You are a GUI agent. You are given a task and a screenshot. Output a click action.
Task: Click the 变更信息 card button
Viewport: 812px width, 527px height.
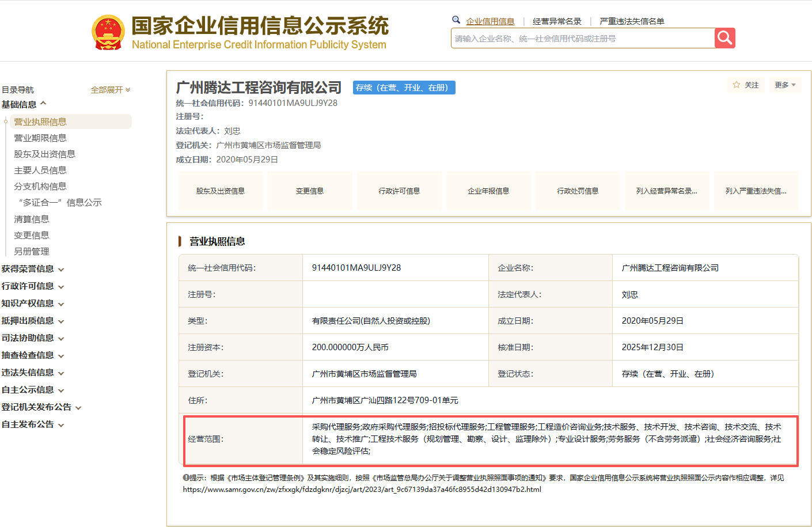310,191
